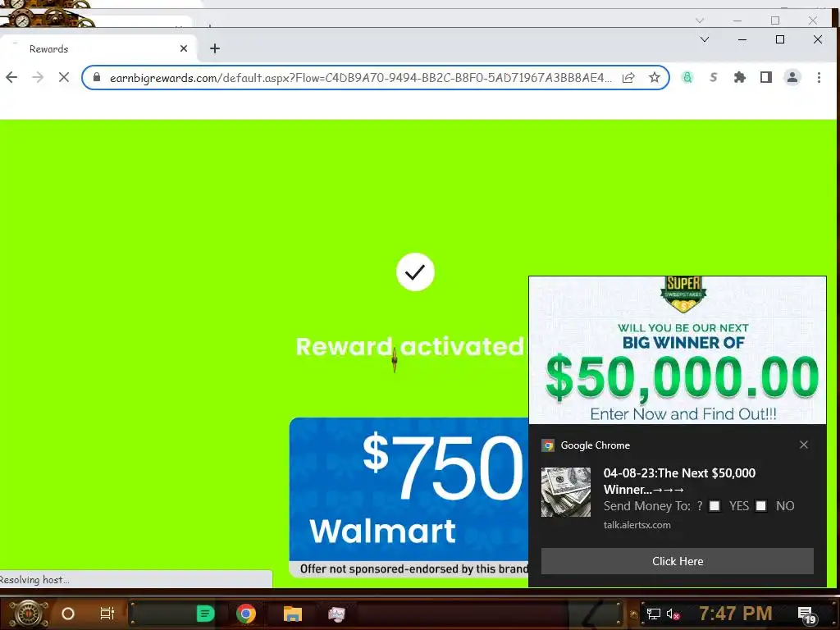Open File Explorer from the taskbar

coord(293,614)
